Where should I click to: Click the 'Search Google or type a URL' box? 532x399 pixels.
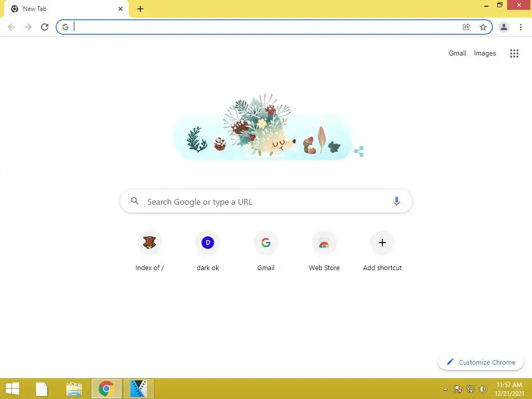click(266, 201)
